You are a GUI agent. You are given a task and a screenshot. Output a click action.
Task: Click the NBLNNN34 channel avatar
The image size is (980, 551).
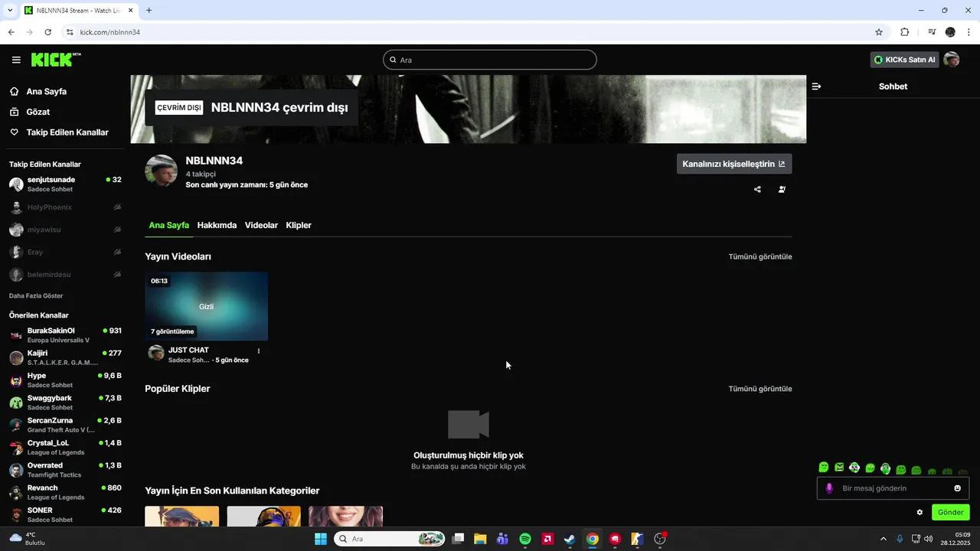[x=162, y=171]
